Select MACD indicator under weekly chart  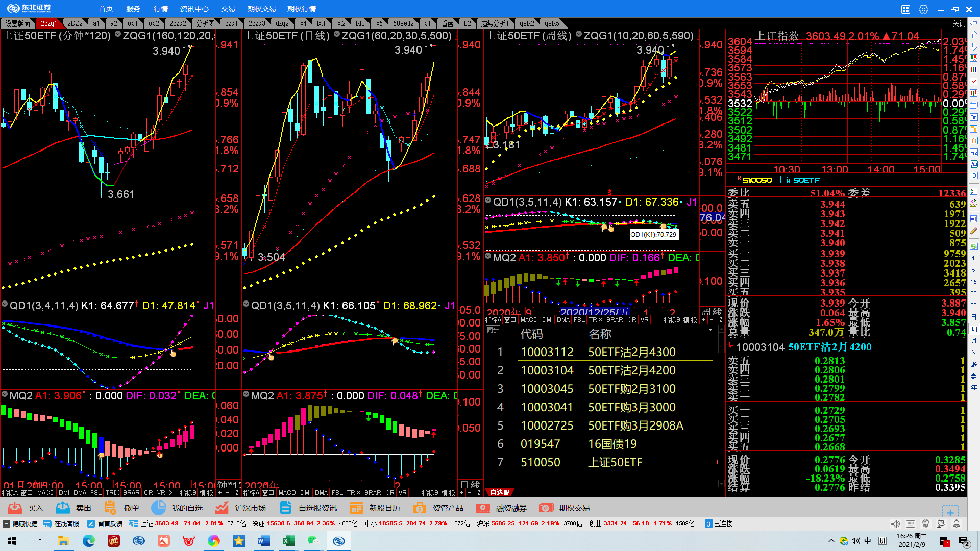pyautogui.click(x=529, y=320)
